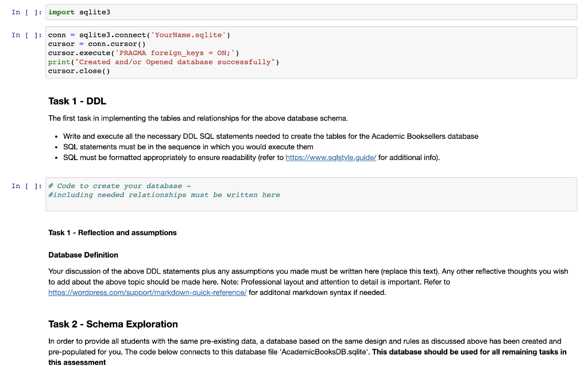The height and width of the screenshot is (366, 588).
Task: Click the 'cursor.close()' line
Action: point(79,71)
